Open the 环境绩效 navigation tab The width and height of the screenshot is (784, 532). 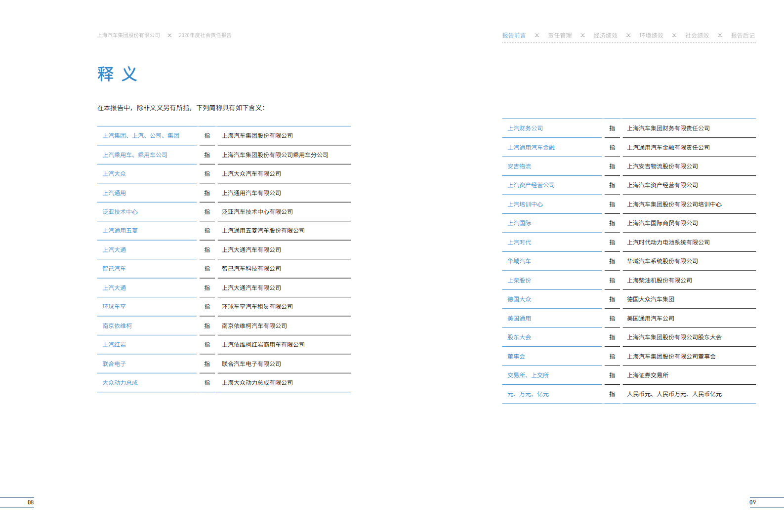(x=651, y=36)
